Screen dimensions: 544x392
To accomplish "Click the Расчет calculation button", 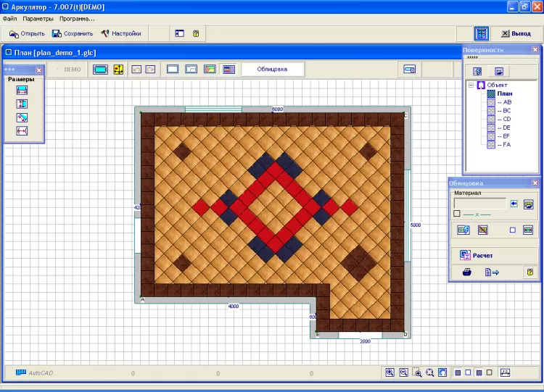I will tap(476, 256).
